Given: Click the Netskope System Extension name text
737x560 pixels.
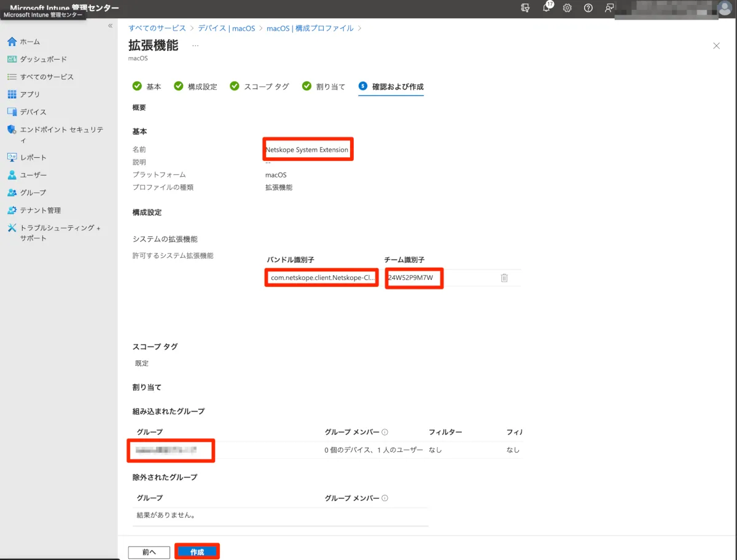Looking at the screenshot, I should click(306, 149).
